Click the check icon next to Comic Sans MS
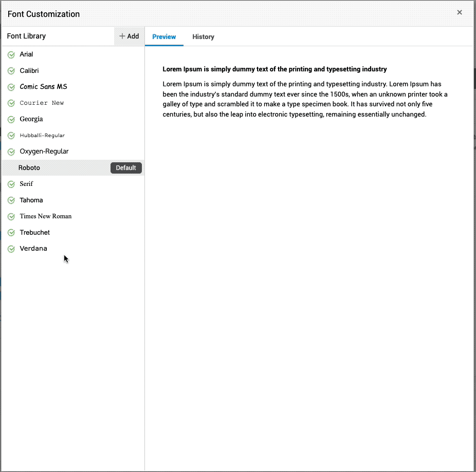Screen dimensions: 476x472 point(11,87)
